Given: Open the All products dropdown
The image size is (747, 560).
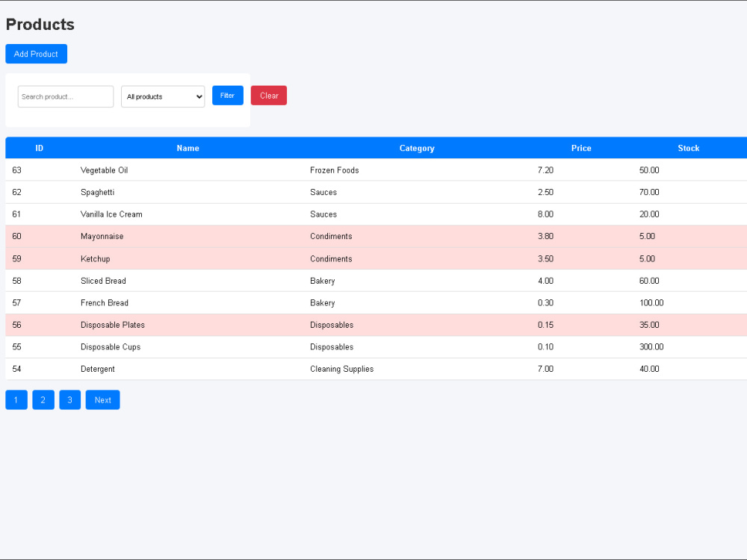Looking at the screenshot, I should click(163, 96).
